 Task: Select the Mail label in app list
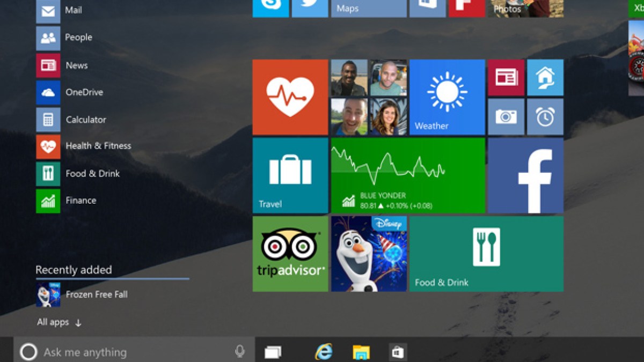tap(74, 10)
